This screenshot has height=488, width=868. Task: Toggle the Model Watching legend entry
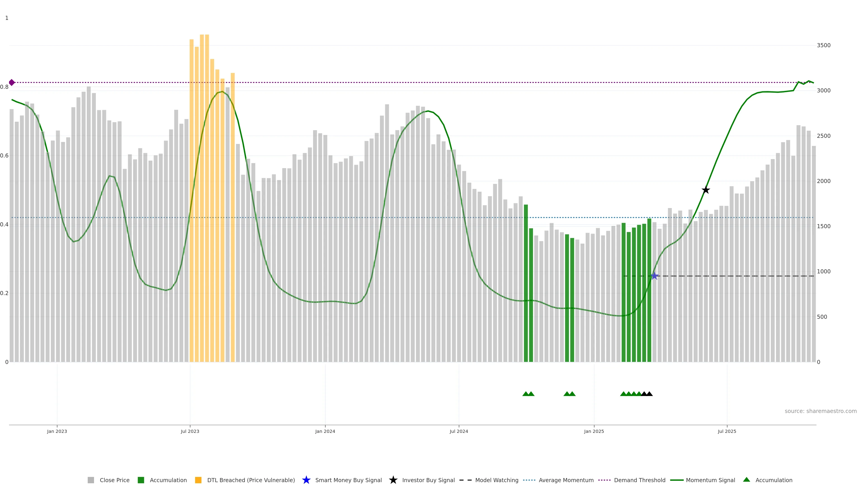click(496, 480)
